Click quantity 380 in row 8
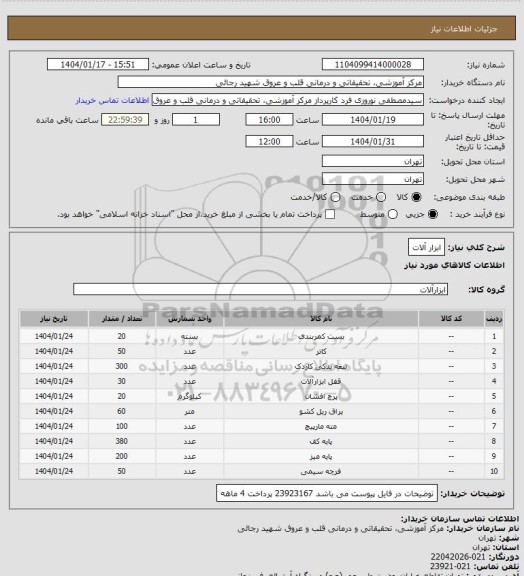The height and width of the screenshot is (576, 524). pyautogui.click(x=122, y=441)
